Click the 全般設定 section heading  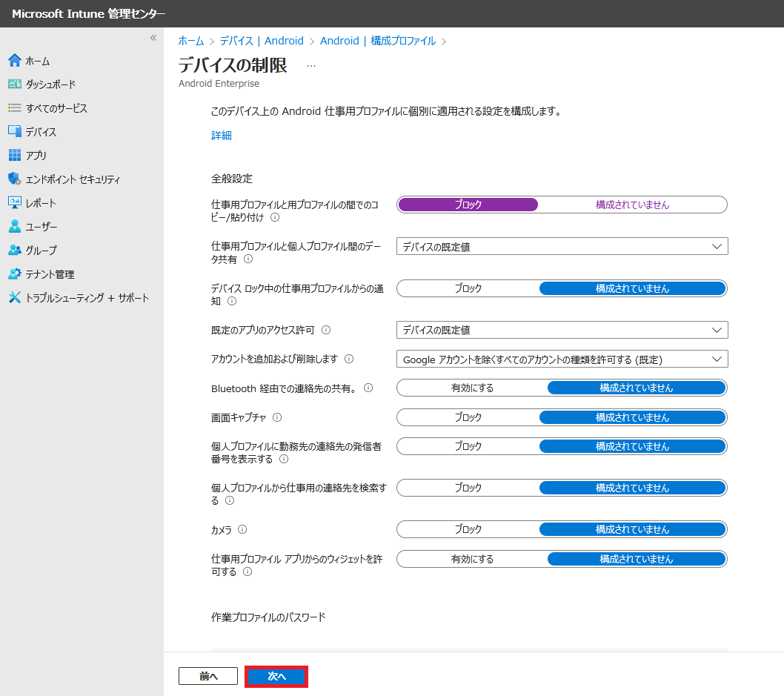click(231, 179)
